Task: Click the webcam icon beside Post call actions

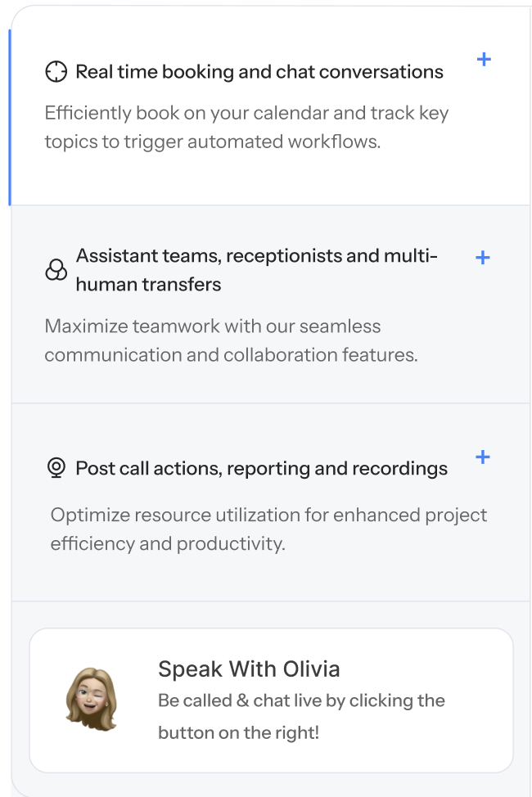Action: (x=56, y=468)
